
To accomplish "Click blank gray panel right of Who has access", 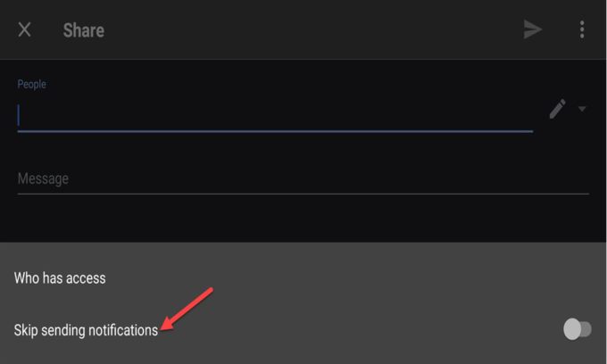I will [357, 278].
